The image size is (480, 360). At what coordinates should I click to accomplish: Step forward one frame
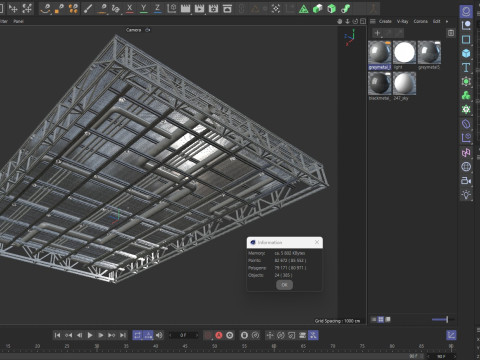tap(101, 335)
